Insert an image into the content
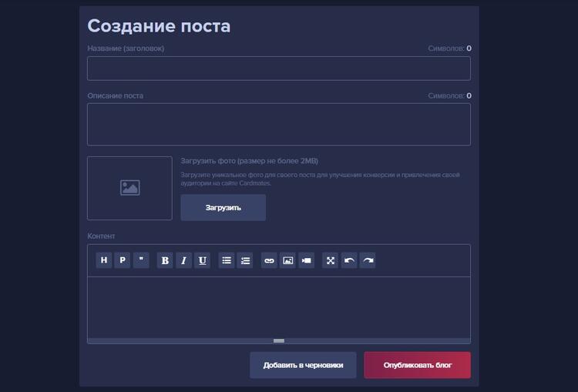Screen dimensions: 578x392 point(287,260)
